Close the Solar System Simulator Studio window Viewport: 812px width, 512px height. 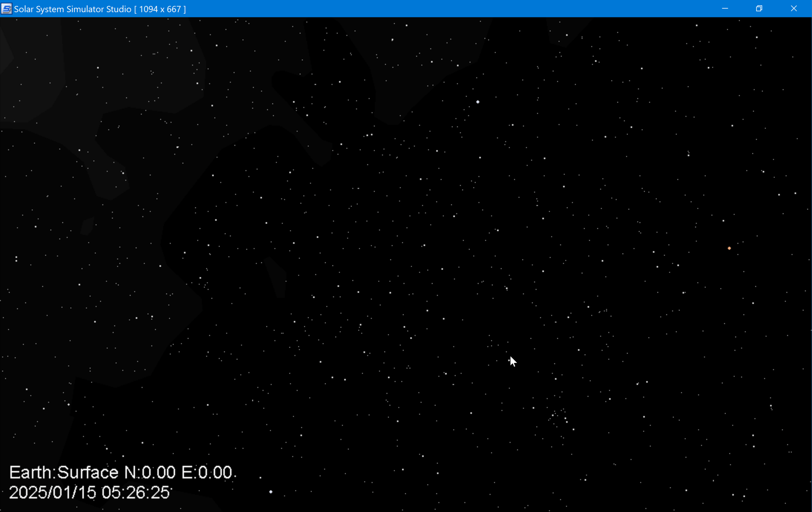point(793,9)
